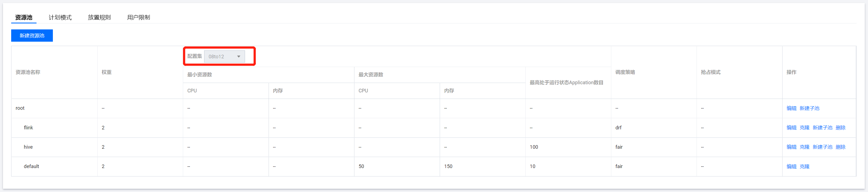868x192 pixels.
Task: Click 编辑 for the root pool
Action: pyautogui.click(x=791, y=108)
